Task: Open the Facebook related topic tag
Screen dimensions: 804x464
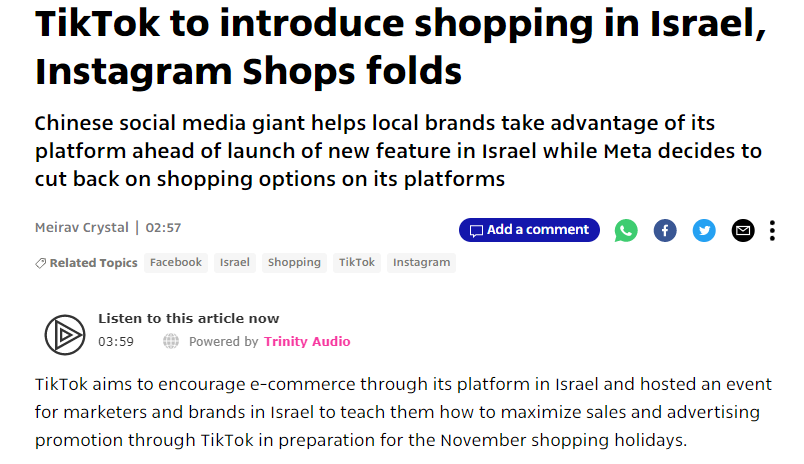Action: coord(176,263)
